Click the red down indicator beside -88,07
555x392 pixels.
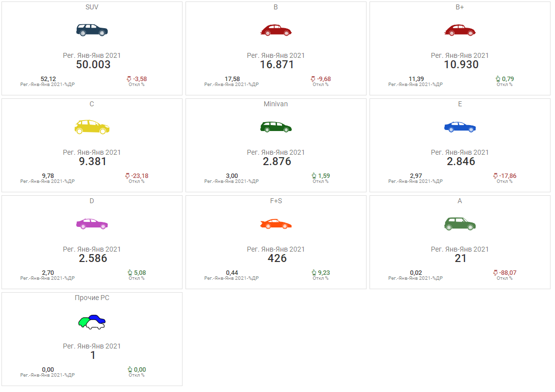point(496,273)
